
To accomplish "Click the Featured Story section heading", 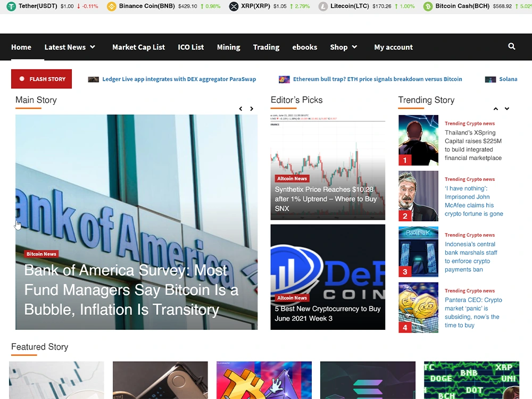I will click(x=40, y=347).
